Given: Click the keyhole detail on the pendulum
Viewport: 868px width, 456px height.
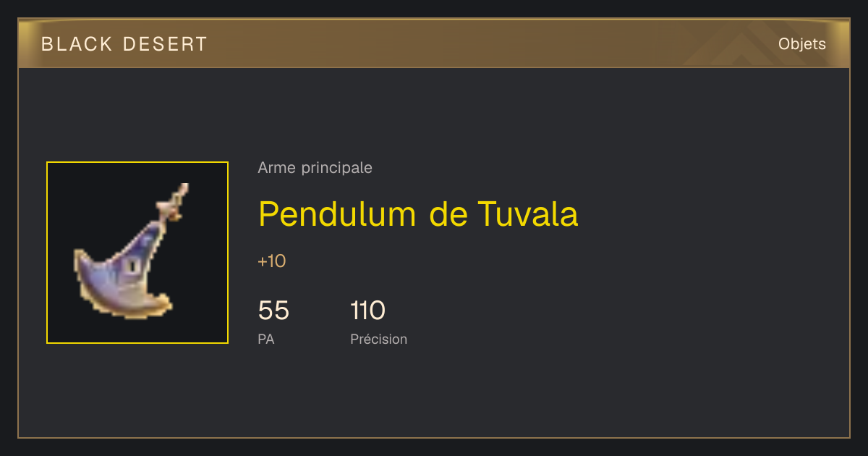Looking at the screenshot, I should pyautogui.click(x=133, y=266).
